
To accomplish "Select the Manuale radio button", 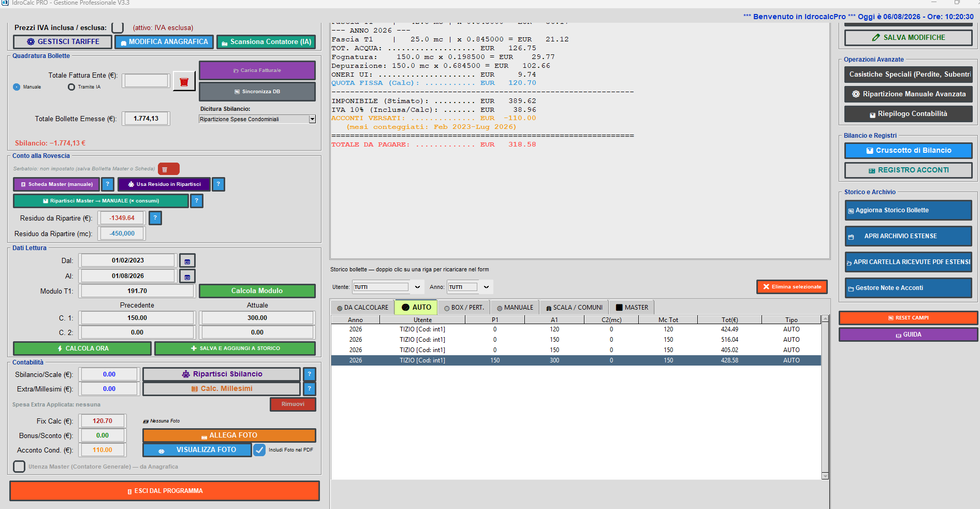I will pos(17,87).
